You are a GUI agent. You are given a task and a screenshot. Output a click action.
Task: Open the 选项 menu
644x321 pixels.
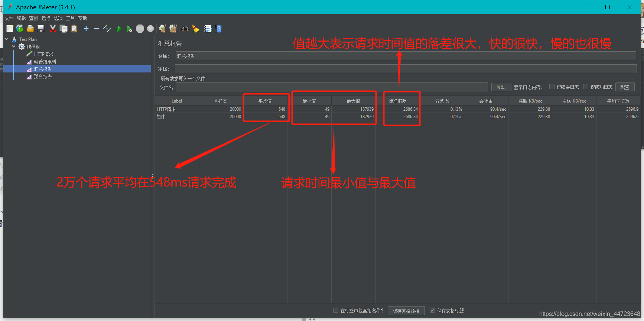(x=58, y=18)
